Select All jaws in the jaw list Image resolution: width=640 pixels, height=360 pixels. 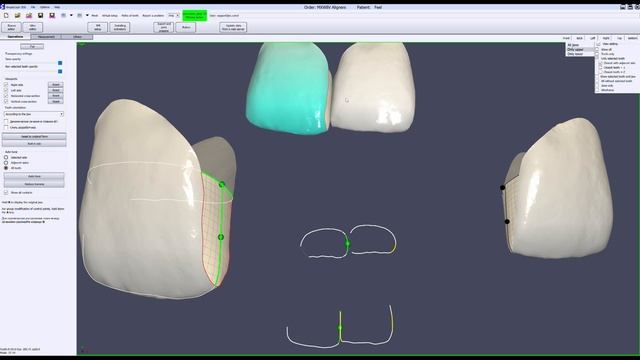pyautogui.click(x=573, y=45)
